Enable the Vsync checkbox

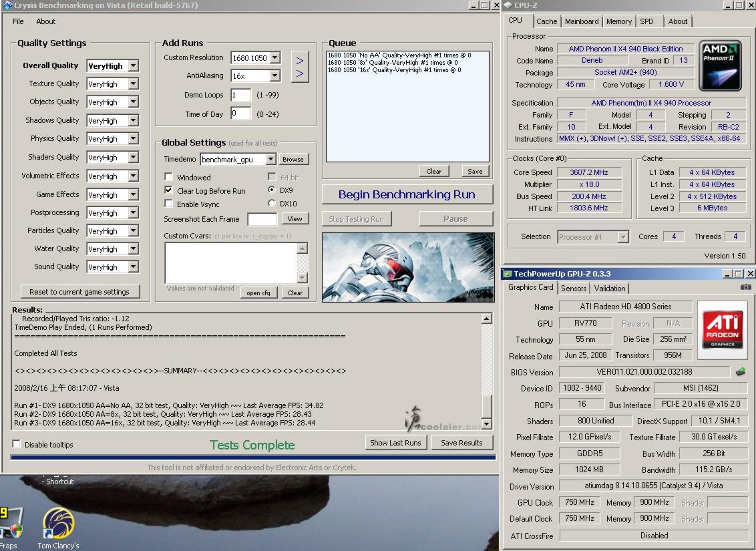(168, 204)
